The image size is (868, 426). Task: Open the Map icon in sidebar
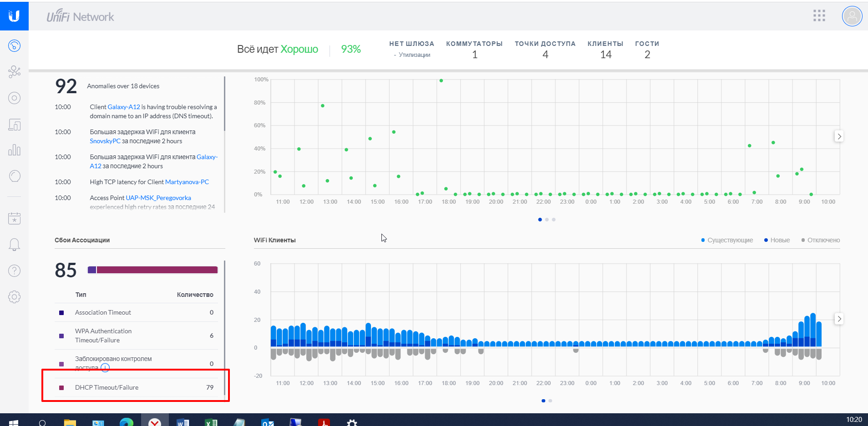[x=15, y=98]
